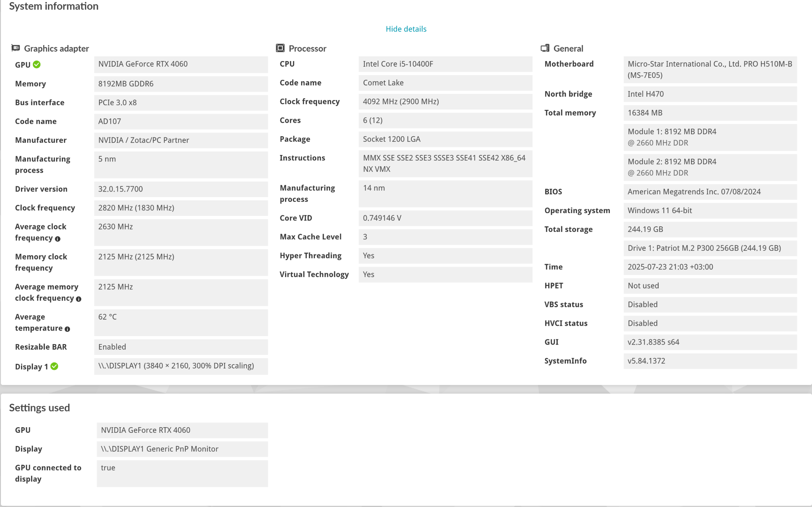Select the 6 (12) cores value
The width and height of the screenshot is (812, 507).
[446, 121]
